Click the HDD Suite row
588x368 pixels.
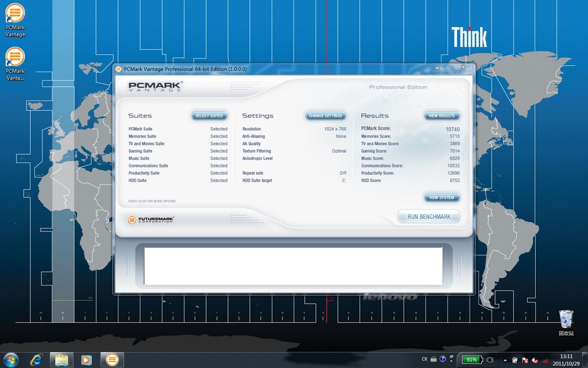178,180
